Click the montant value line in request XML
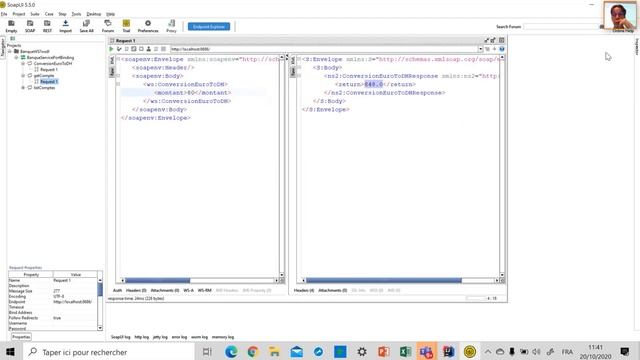Screen dimensions: 640x360 click(193, 93)
